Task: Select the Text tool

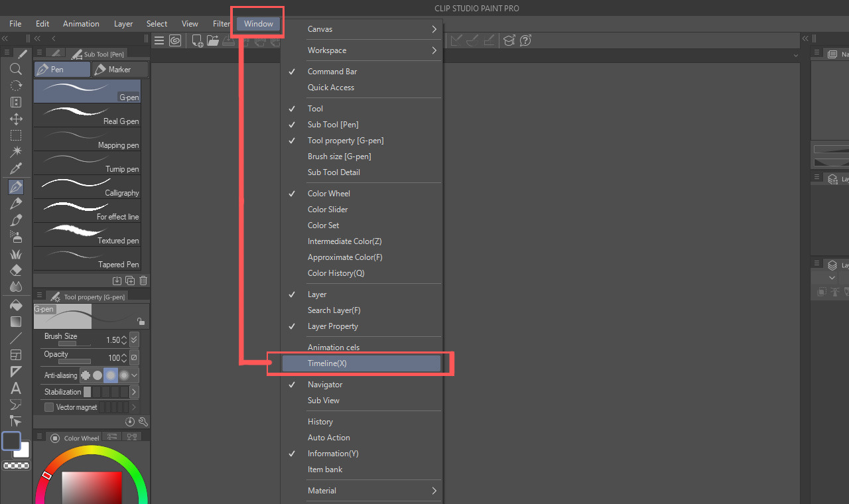Action: [x=16, y=388]
